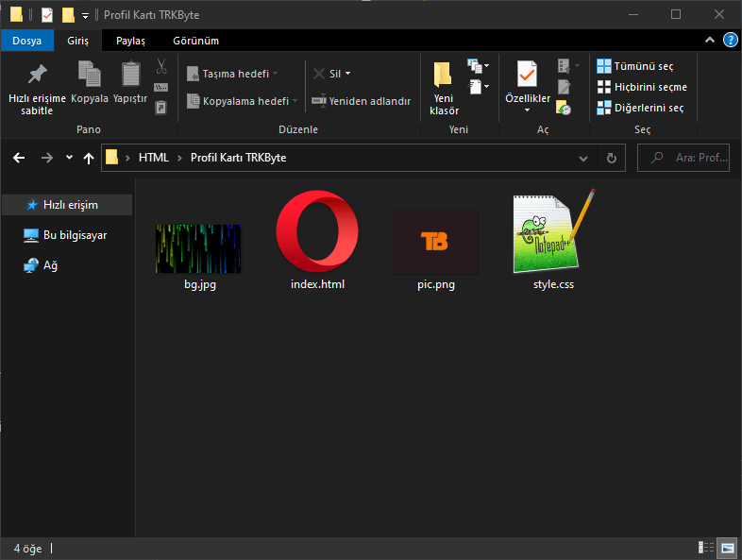Go up one folder level
The width and height of the screenshot is (742, 560).
coord(89,158)
